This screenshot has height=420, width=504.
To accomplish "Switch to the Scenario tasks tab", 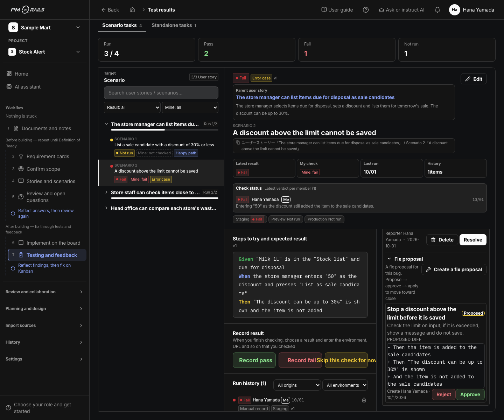I will [122, 26].
